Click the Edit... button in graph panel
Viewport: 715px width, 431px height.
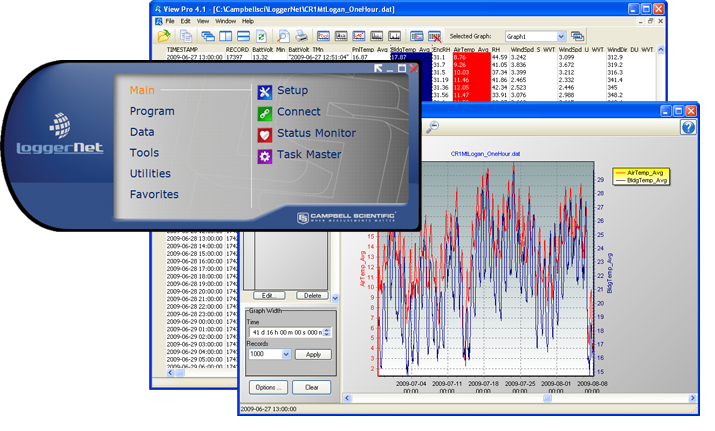tap(269, 296)
